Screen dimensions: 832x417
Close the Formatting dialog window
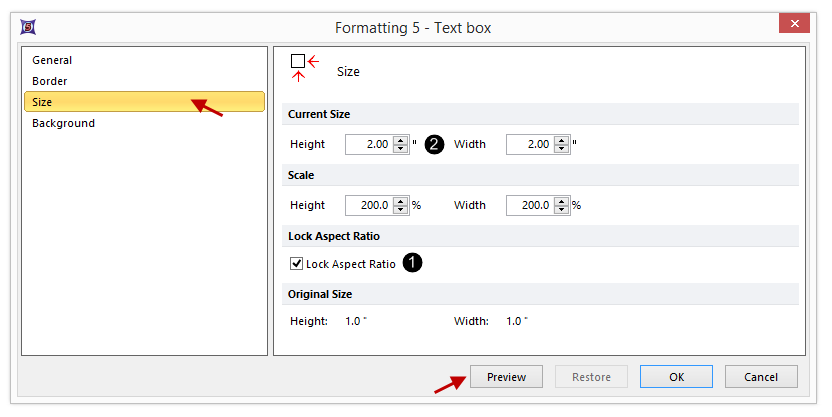(x=794, y=26)
